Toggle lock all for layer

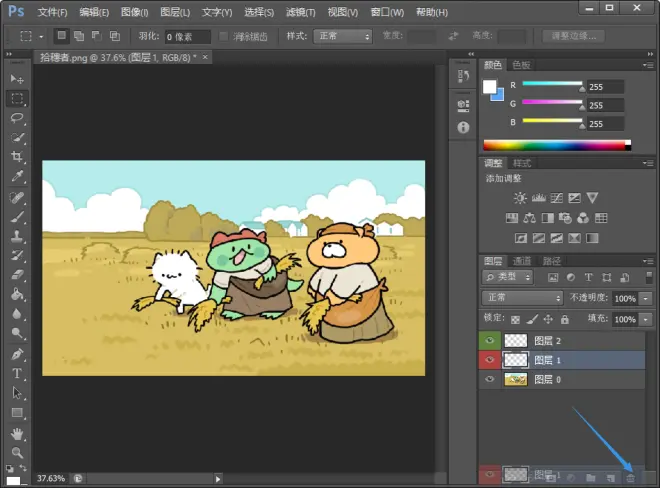[564, 320]
